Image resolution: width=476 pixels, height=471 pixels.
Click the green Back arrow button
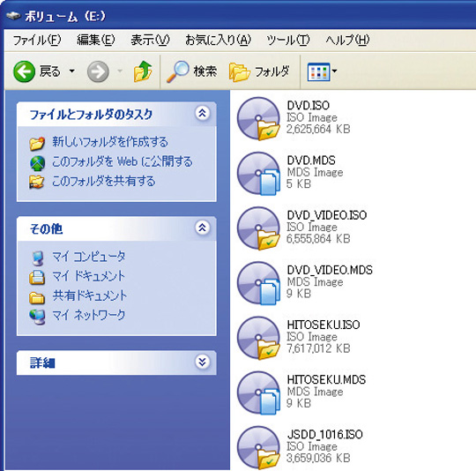24,71
